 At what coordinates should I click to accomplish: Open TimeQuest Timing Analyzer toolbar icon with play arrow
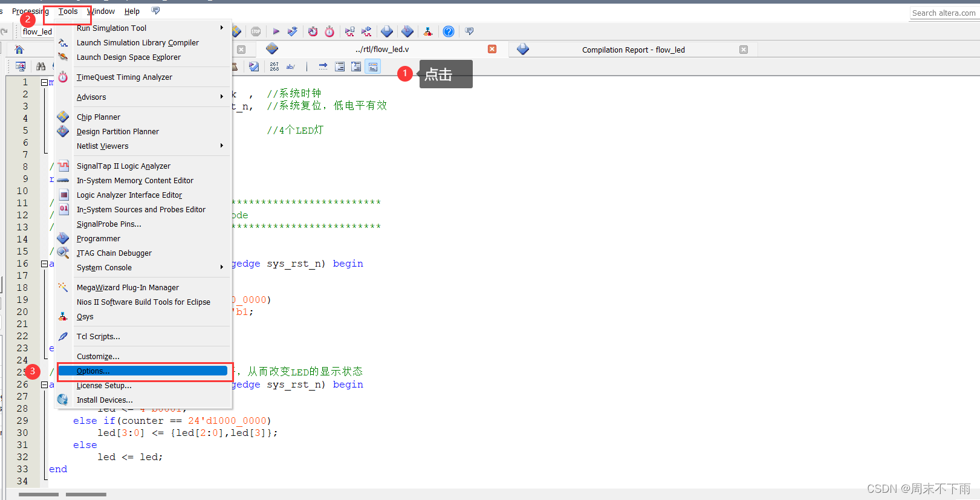(313, 31)
